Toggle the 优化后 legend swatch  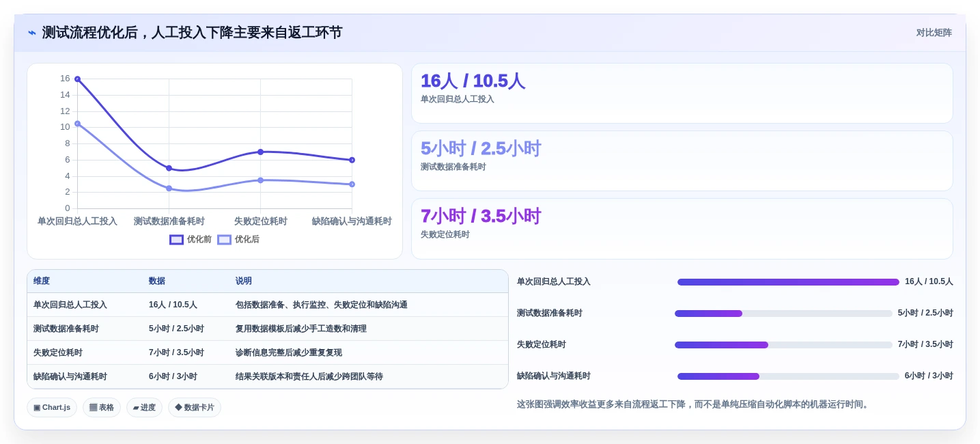[224, 240]
